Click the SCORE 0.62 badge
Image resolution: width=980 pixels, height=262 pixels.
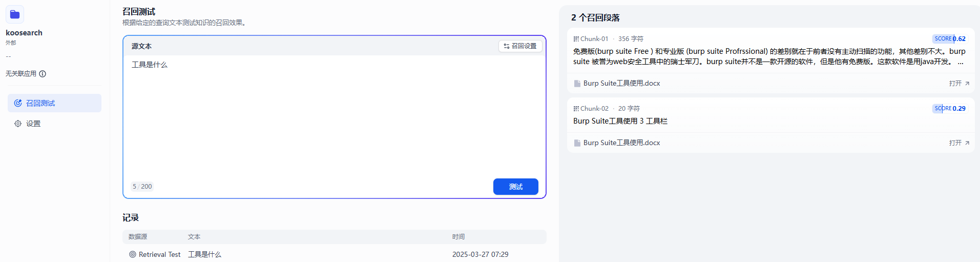[949, 38]
